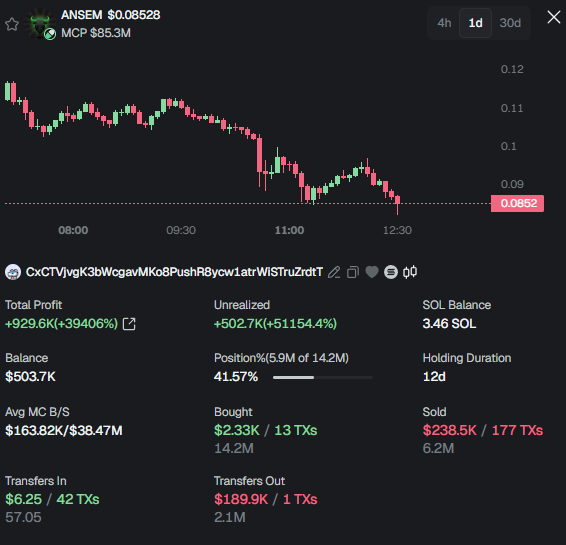The width and height of the screenshot is (566, 545).
Task: Switch chart to 4h timeframe
Action: (444, 23)
